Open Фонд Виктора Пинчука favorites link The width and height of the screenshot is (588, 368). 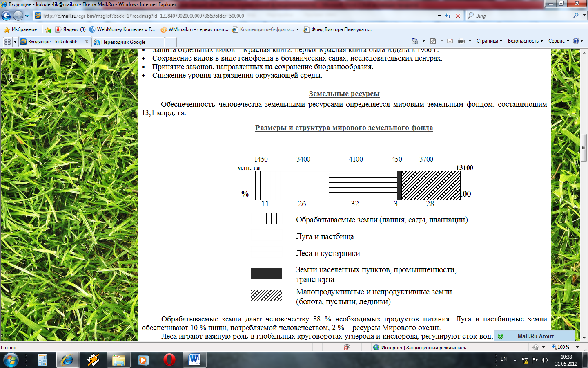[337, 29]
